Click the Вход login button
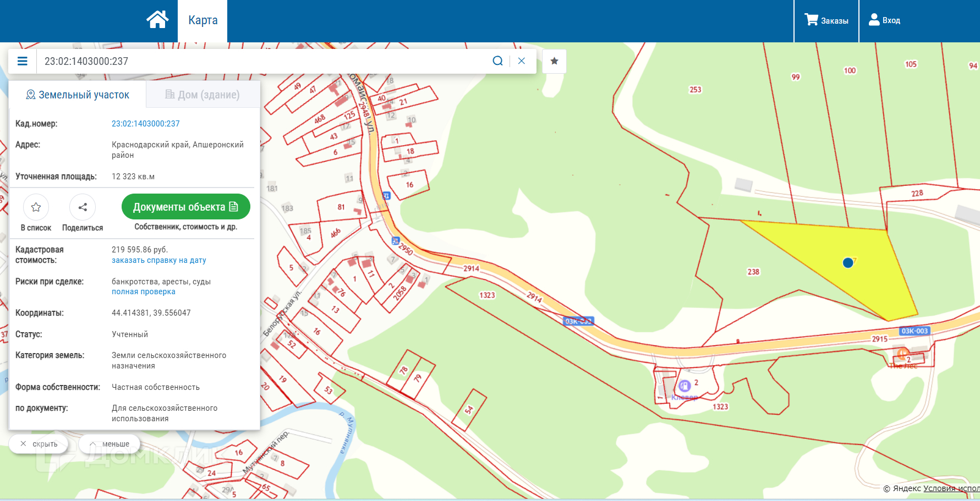This screenshot has height=501, width=980. tap(884, 20)
